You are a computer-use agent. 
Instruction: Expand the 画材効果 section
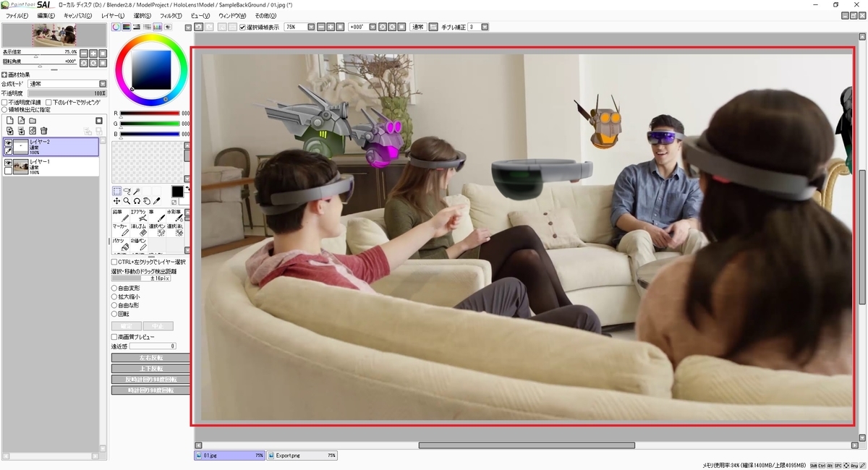[x=4, y=74]
